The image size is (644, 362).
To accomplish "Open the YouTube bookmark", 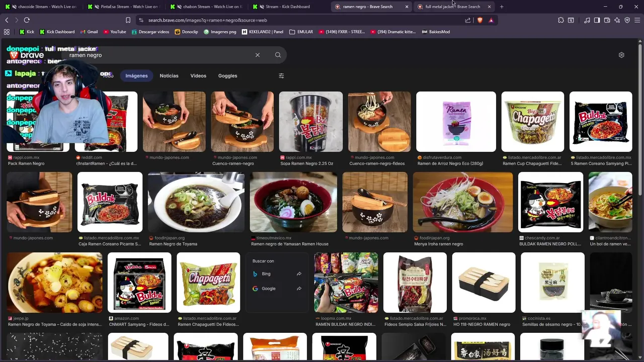I will 115,32.
